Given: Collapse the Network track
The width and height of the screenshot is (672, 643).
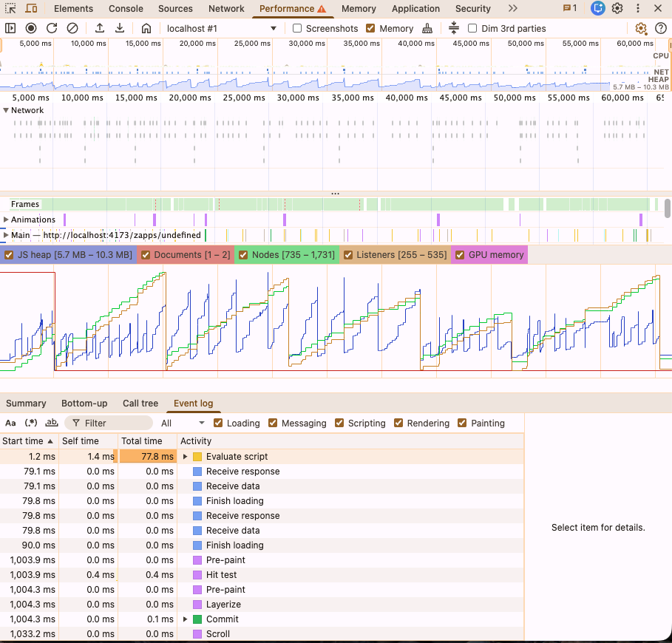Looking at the screenshot, I should tap(6, 110).
